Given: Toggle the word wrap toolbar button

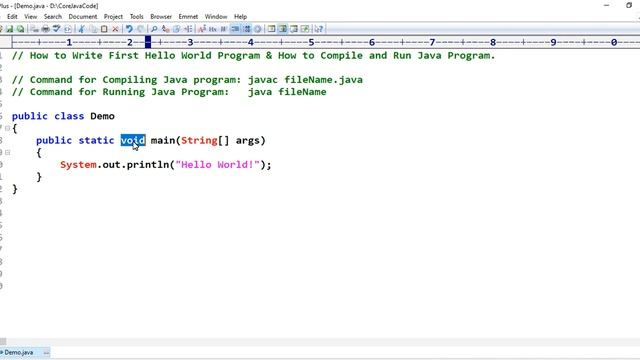Looking at the screenshot, I should (235, 29).
